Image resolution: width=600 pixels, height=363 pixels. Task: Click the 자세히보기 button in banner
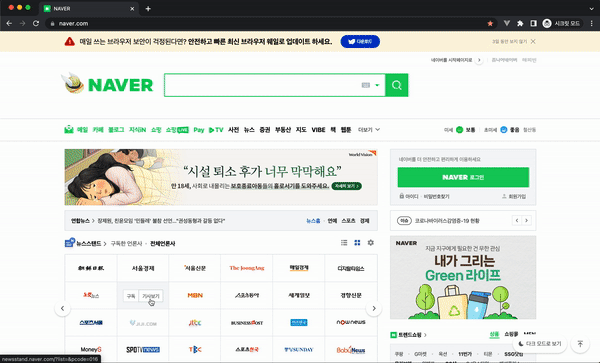[347, 186]
